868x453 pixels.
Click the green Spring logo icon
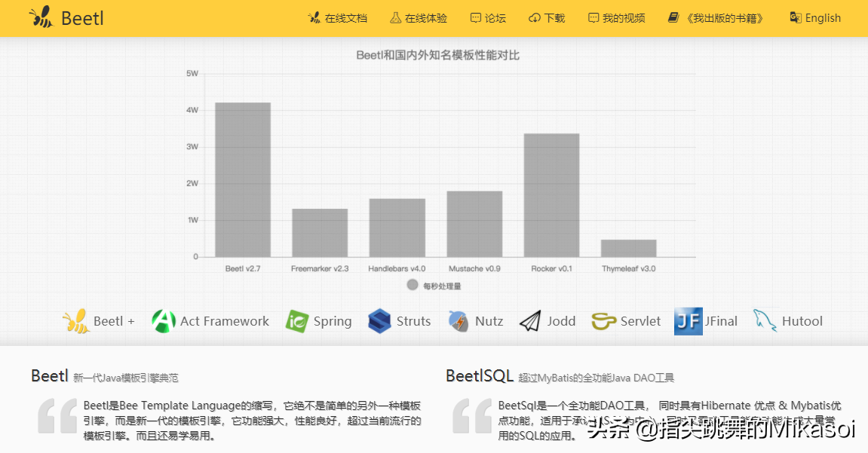pos(296,321)
